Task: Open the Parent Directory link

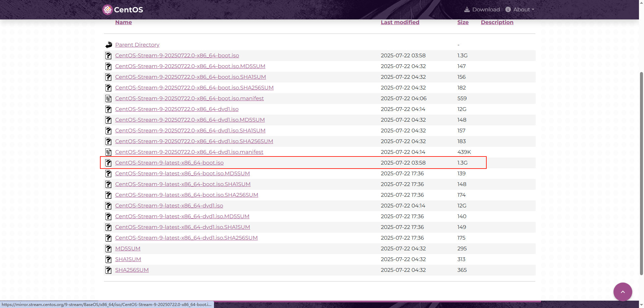Action: click(137, 45)
